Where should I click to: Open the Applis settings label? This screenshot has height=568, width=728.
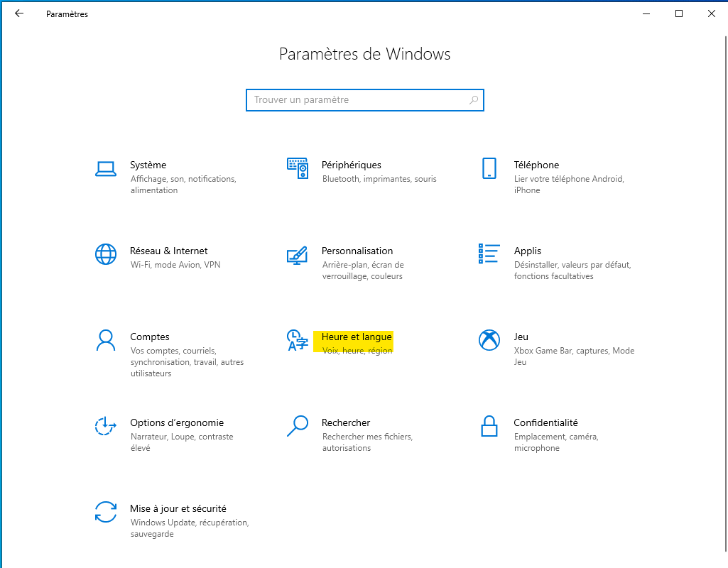528,251
